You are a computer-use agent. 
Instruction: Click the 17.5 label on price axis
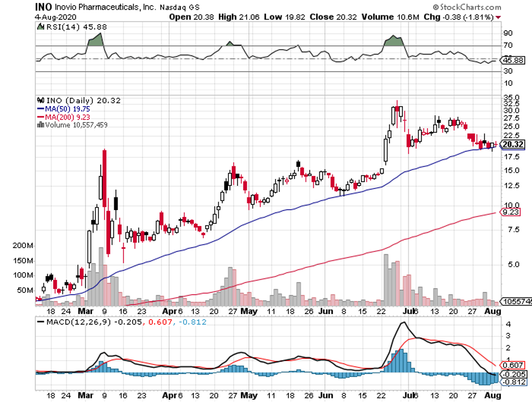(512, 157)
